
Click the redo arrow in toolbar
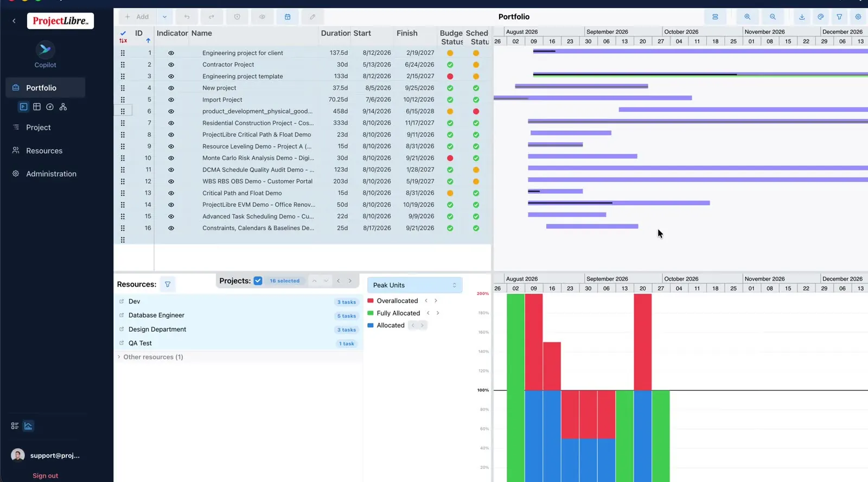coord(212,17)
